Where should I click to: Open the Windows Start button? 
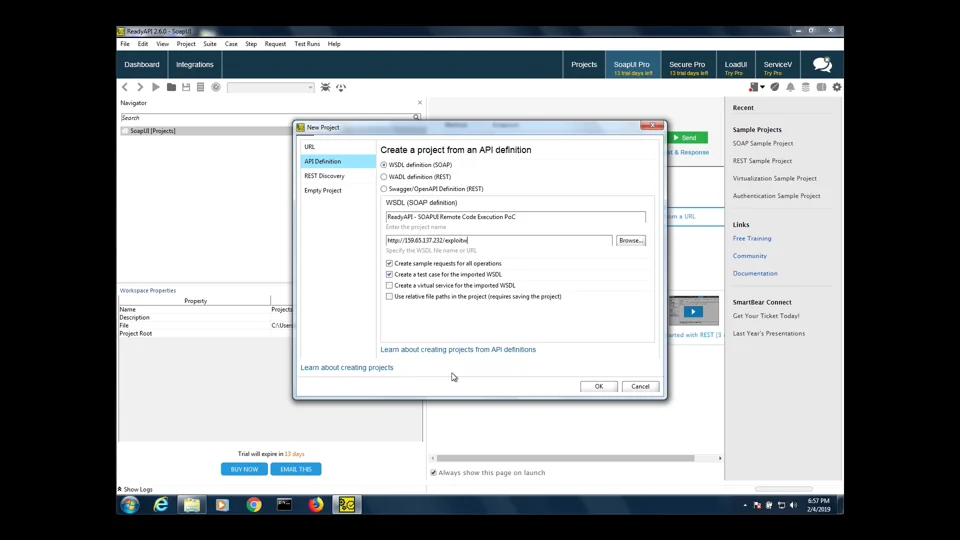[130, 504]
